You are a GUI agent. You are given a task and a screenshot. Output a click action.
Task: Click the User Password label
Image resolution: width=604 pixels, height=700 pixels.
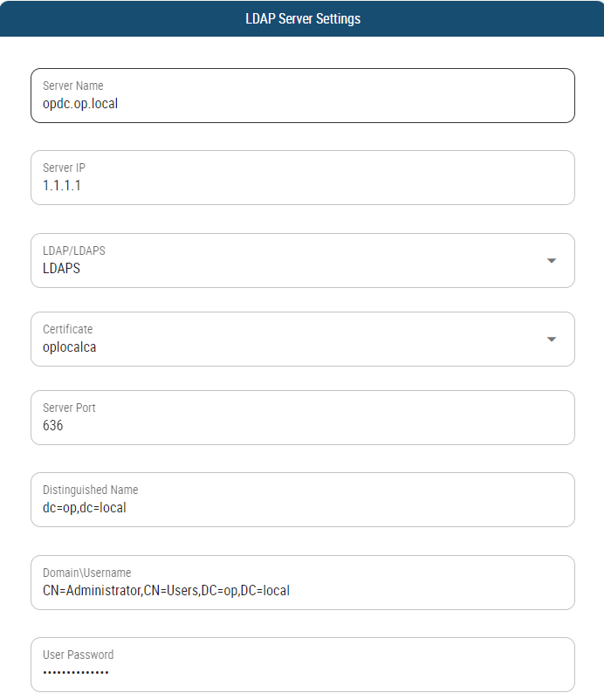point(79,655)
